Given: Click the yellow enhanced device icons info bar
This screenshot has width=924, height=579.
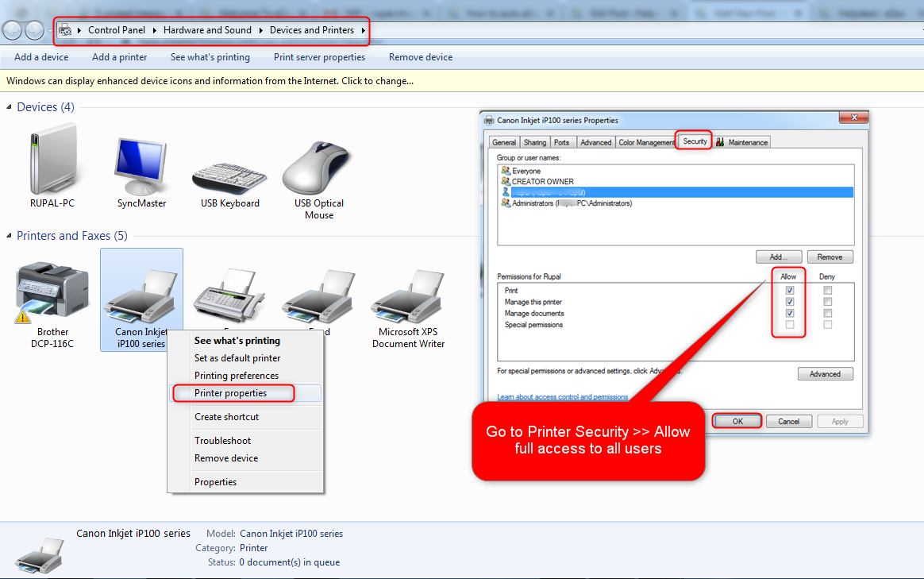Looking at the screenshot, I should coord(462,81).
